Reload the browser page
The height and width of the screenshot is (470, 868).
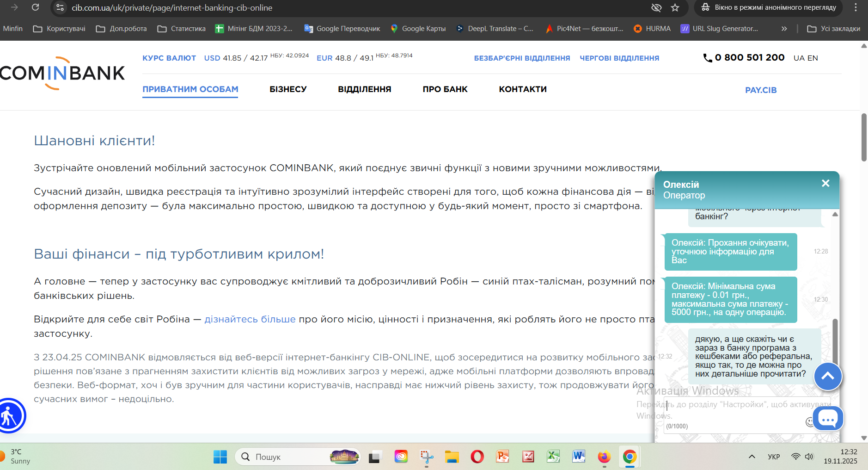point(35,7)
